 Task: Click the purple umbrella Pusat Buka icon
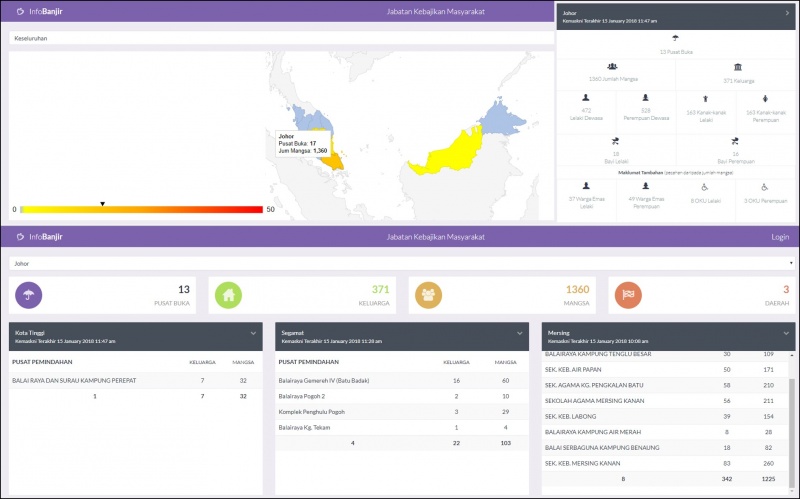pos(29,295)
